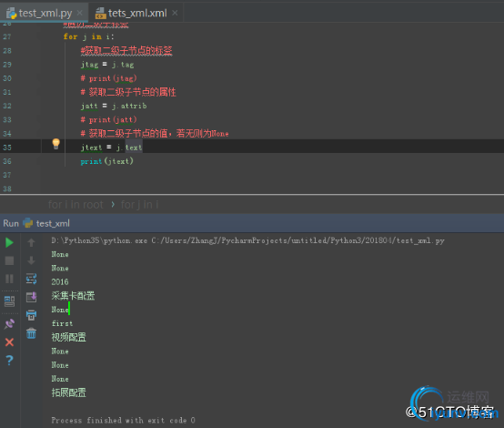Image resolution: width=504 pixels, height=428 pixels.
Task: Click the 'for j in i:' code line
Action: tap(89, 36)
